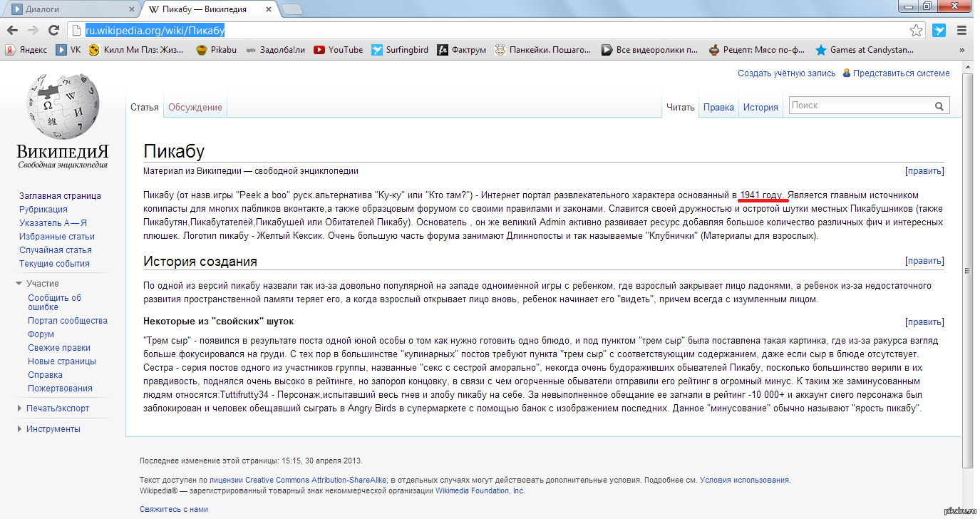Image resolution: width=980 pixels, height=519 pixels.
Task: Open the VK bookmark
Action: (x=69, y=50)
